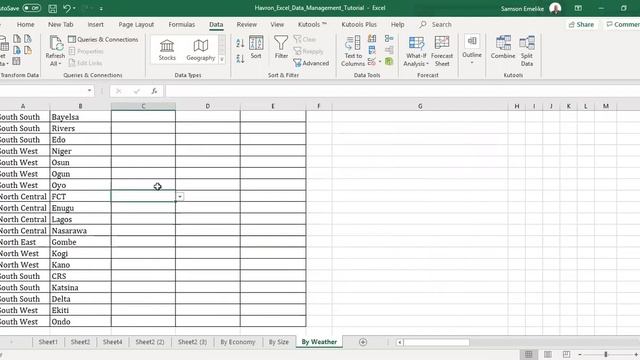The width and height of the screenshot is (640, 360).
Task: Switch to Sheet1 tab
Action: pyautogui.click(x=48, y=342)
